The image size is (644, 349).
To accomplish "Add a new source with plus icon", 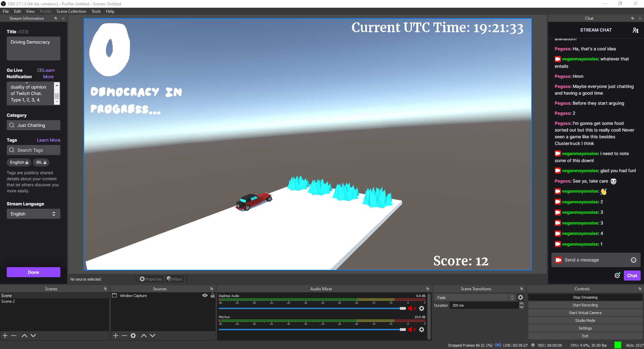I will tap(116, 336).
